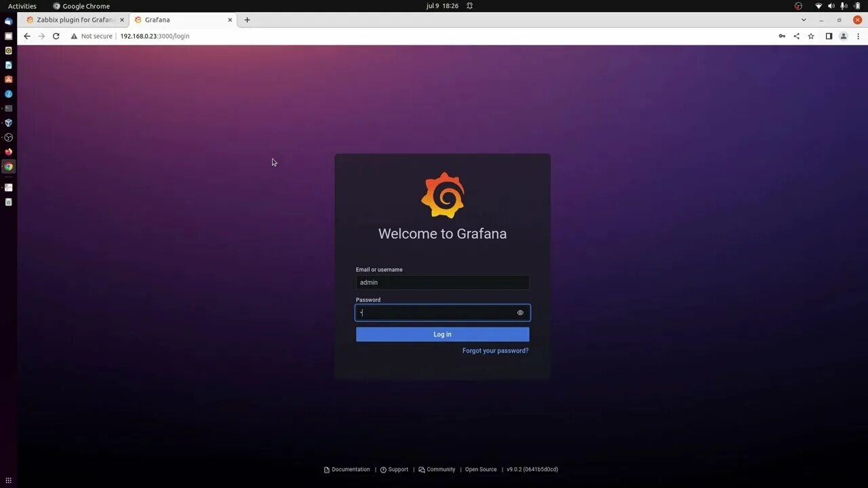The width and height of the screenshot is (868, 488).
Task: Click the battery status indicator
Action: coord(857,6)
